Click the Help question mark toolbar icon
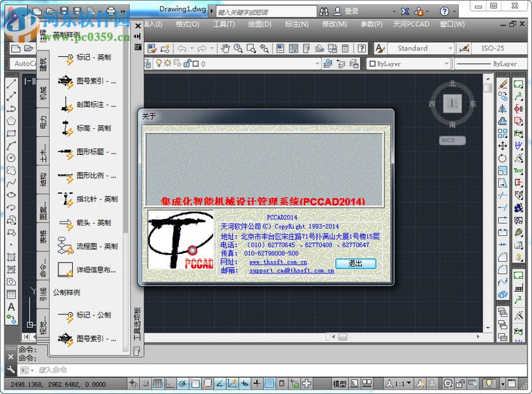This screenshot has height=394, width=532. (361, 49)
